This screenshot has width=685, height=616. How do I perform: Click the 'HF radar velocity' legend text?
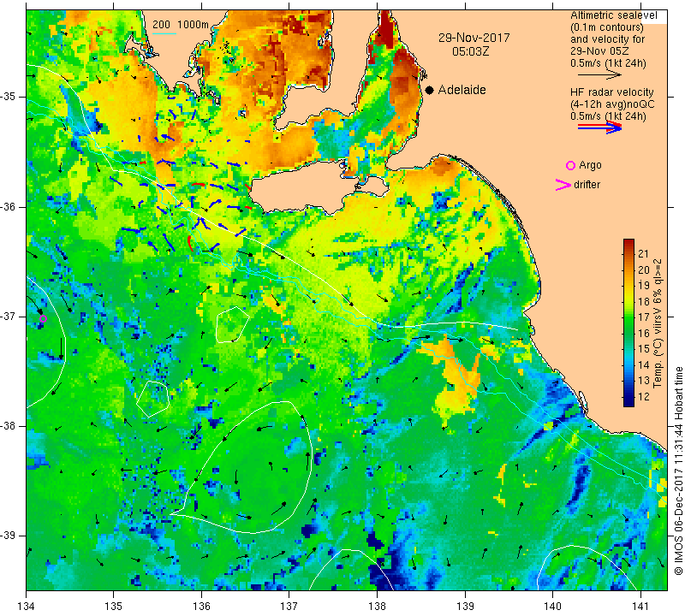(611, 92)
